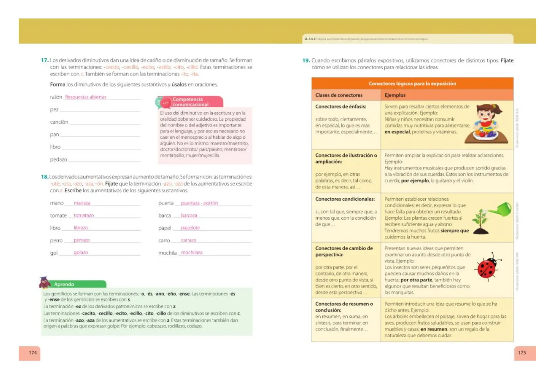Click the answer 'barcaza'
Screen dimensions: 555x392
click(x=189, y=216)
